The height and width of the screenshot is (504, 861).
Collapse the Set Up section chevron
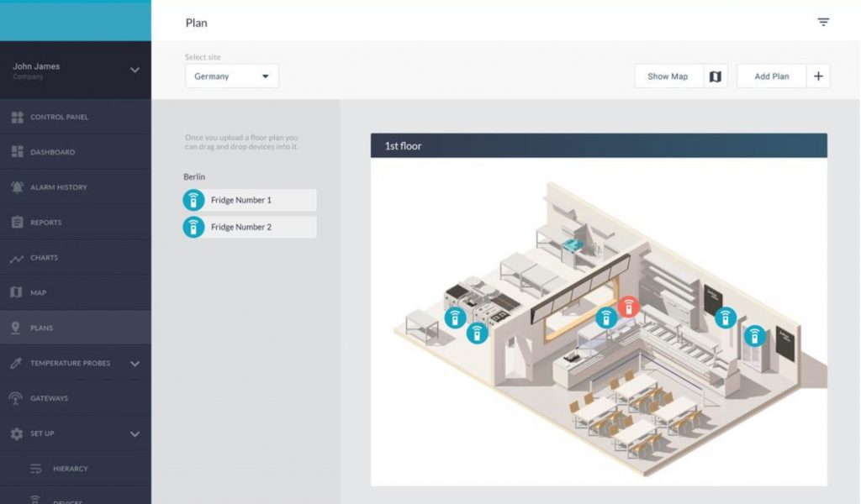(135, 433)
